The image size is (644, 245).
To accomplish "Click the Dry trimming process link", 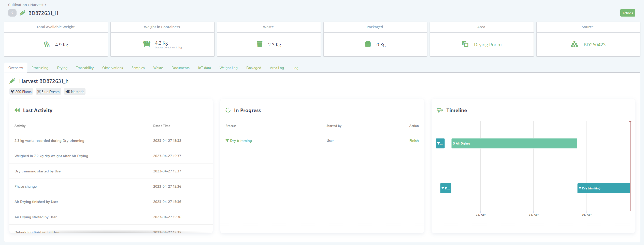I will click(x=241, y=141).
